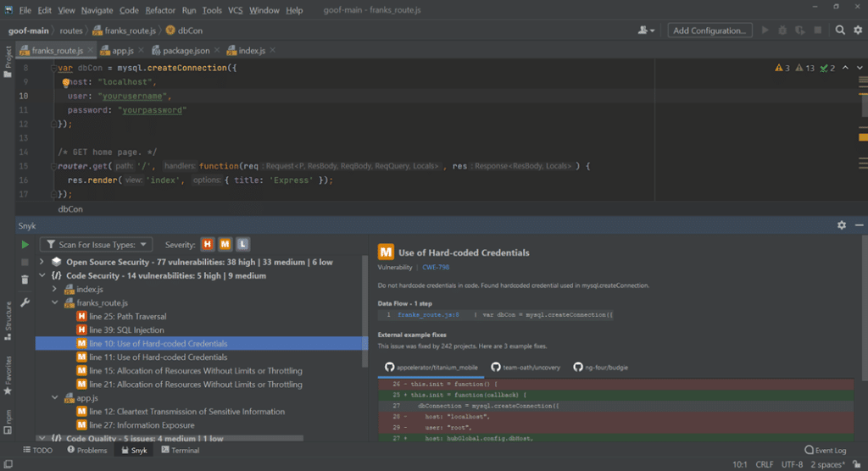Viewport: 868px width, 471px height.
Task: Click the trash icon in Snyk panel
Action: tap(25, 280)
